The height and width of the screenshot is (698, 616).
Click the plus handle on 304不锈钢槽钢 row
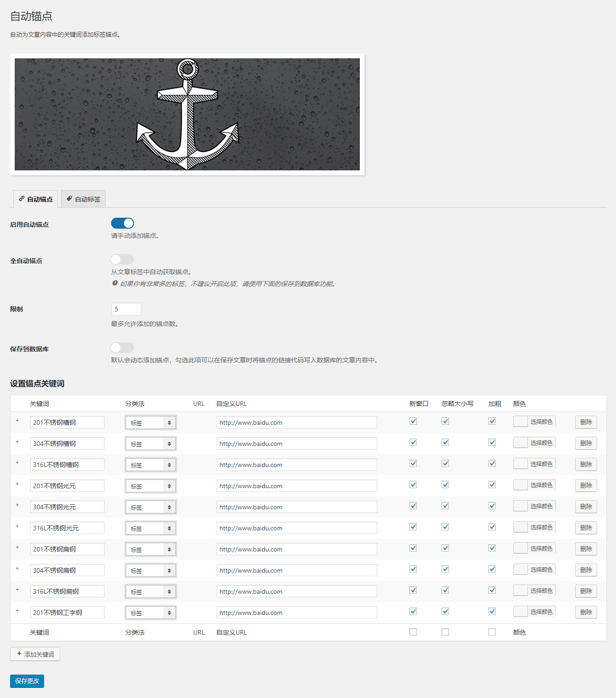17,442
